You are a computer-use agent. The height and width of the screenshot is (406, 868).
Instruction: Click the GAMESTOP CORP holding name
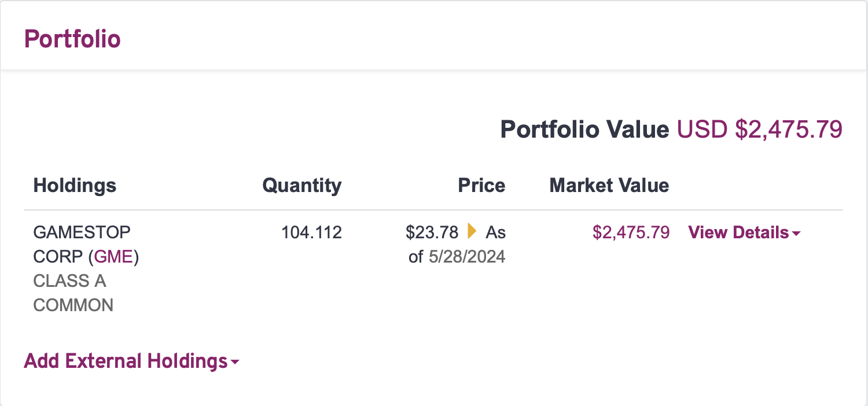tap(82, 232)
